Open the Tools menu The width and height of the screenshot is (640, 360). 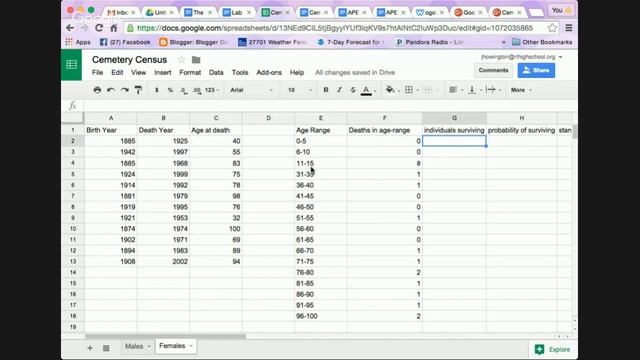240,72
